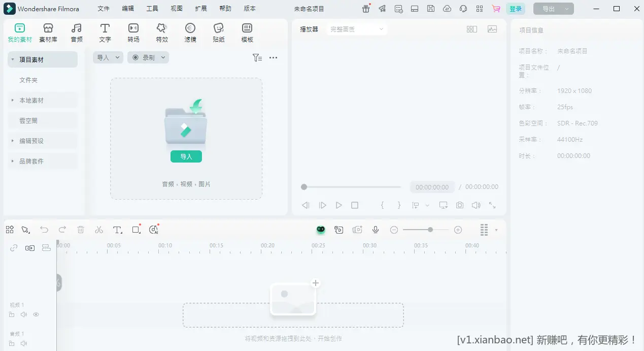This screenshot has width=644, height=351.
Task: Open the 录制 dropdown arrow
Action: click(163, 57)
